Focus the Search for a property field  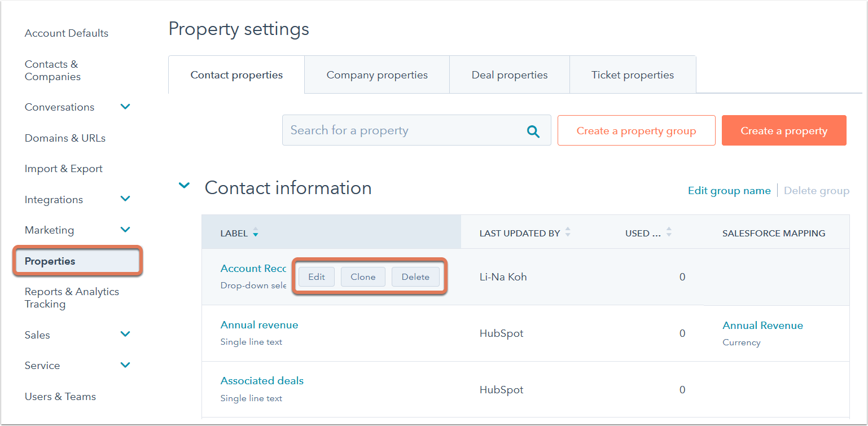tap(417, 130)
